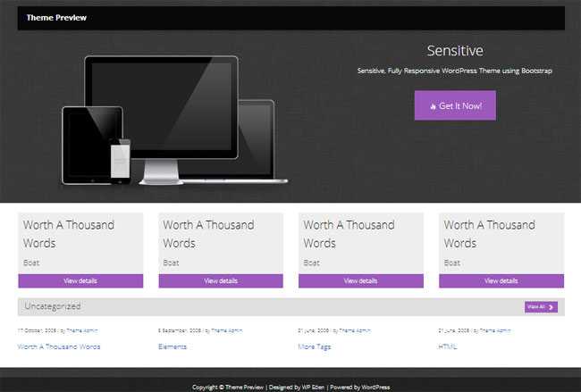Click the Theme Preview site title
The height and width of the screenshot is (392, 581).
pos(56,18)
